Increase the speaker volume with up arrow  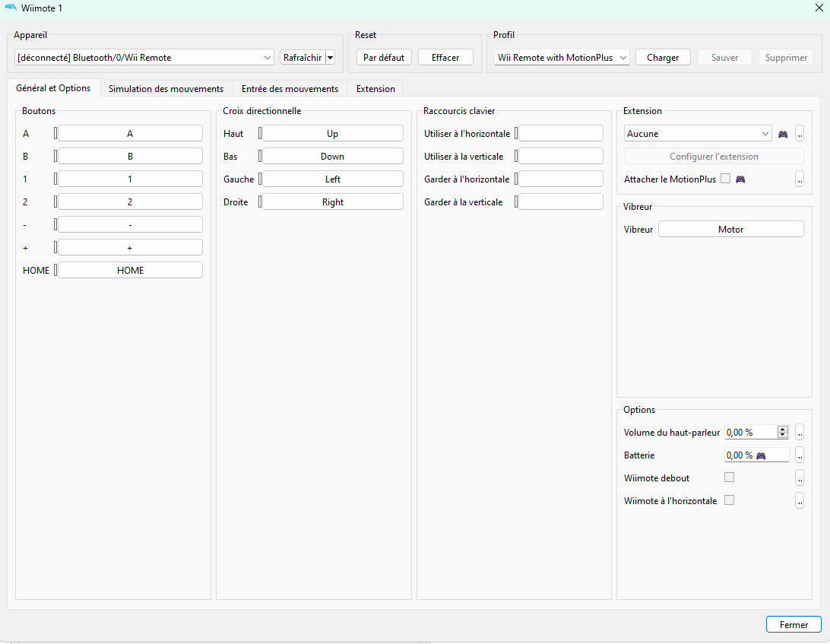coord(783,429)
